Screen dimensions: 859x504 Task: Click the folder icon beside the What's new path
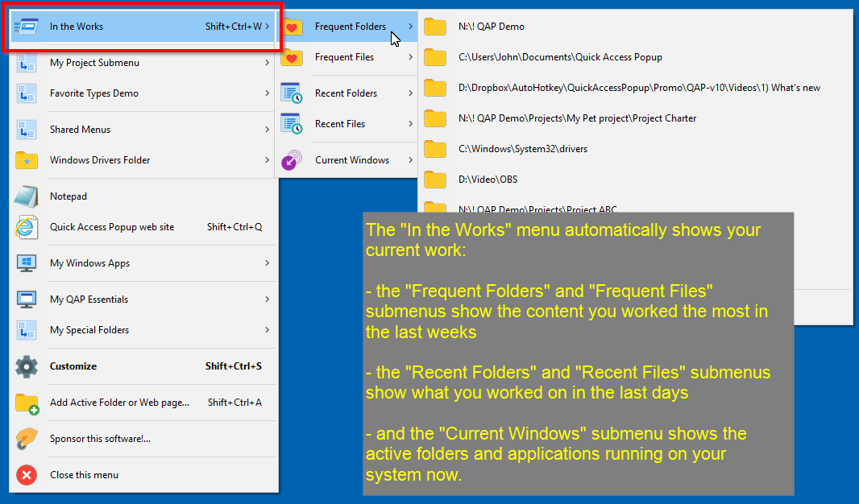(435, 88)
